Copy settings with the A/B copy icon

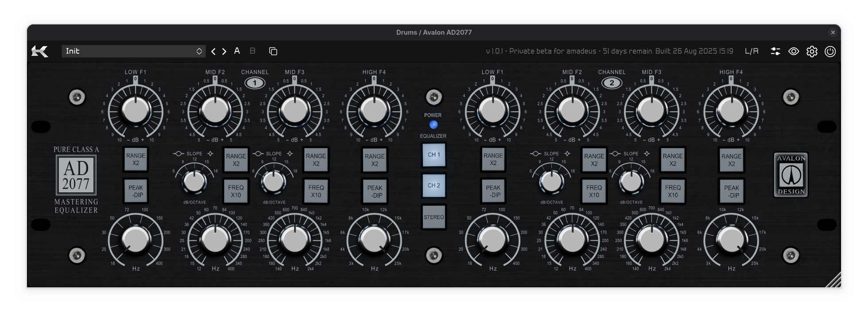pos(273,51)
